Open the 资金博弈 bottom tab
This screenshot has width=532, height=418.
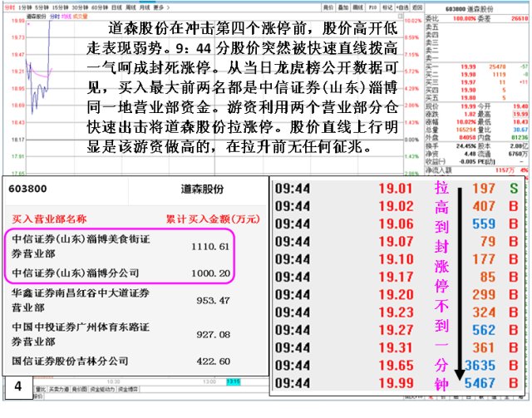point(129,388)
